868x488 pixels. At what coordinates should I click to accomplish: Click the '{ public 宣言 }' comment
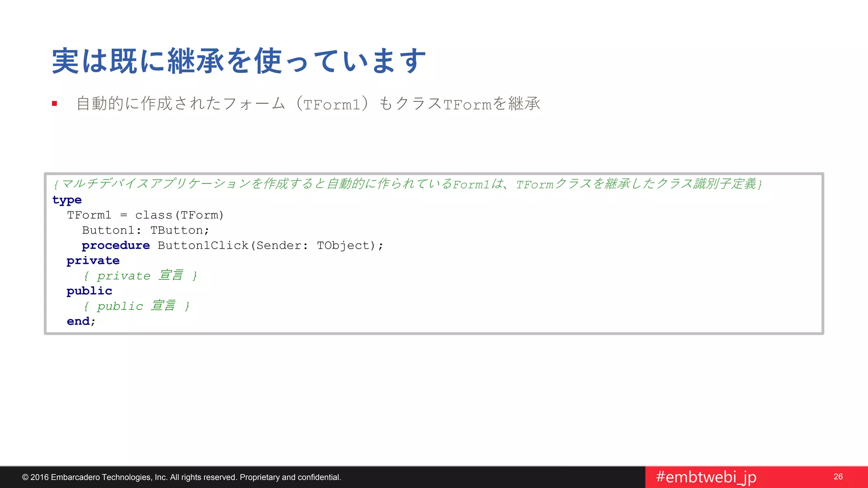(136, 306)
